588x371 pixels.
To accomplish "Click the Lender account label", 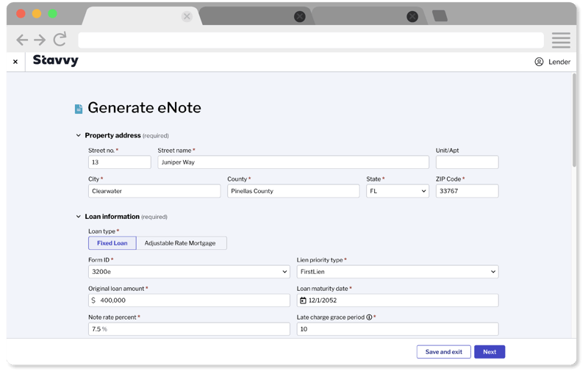I will pos(559,62).
